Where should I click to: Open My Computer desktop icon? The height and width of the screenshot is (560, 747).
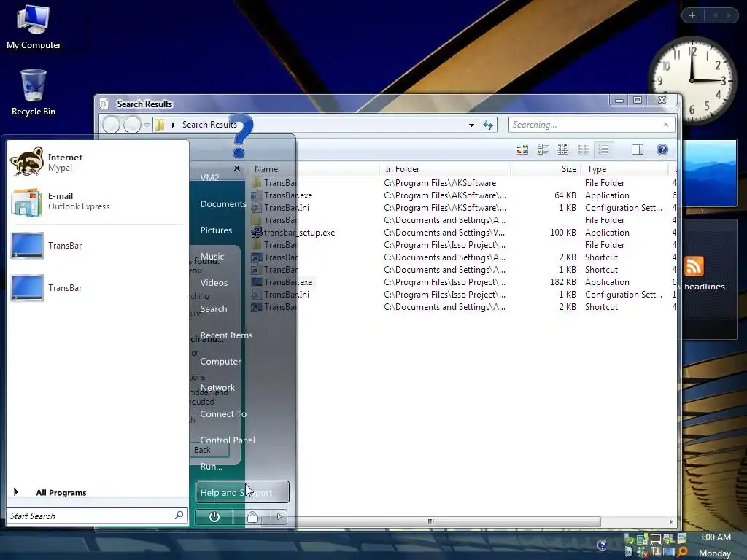[x=34, y=27]
